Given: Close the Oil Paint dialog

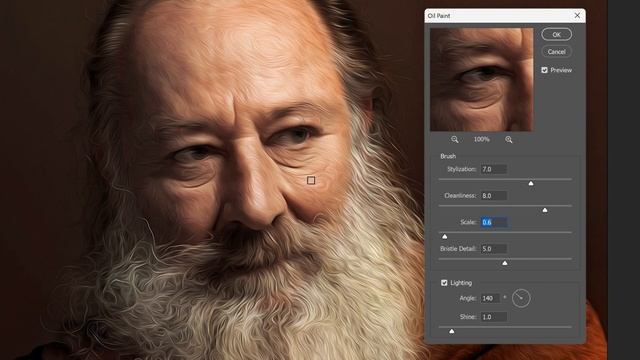Looking at the screenshot, I should click(x=577, y=16).
